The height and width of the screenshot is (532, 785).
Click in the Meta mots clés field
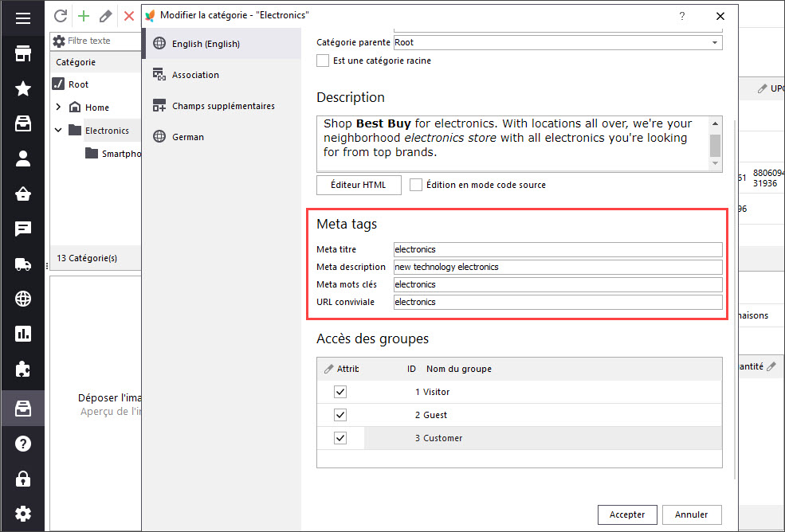(558, 284)
